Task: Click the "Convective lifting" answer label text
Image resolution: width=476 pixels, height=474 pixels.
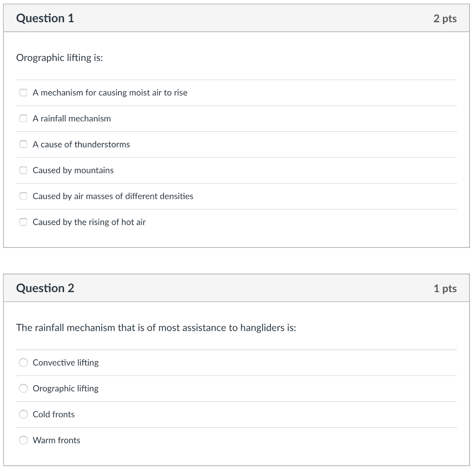Action: click(66, 362)
